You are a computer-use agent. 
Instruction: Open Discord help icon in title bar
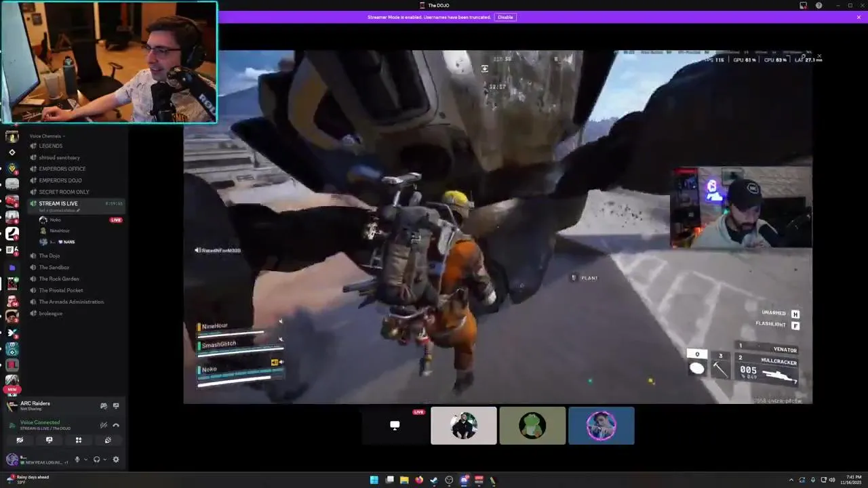818,5
